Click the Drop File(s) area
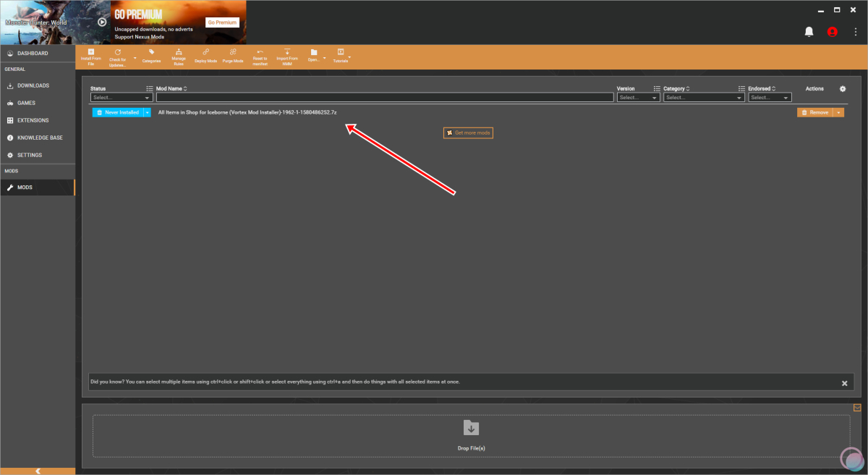Screen dimensions: 868x475 [472, 436]
